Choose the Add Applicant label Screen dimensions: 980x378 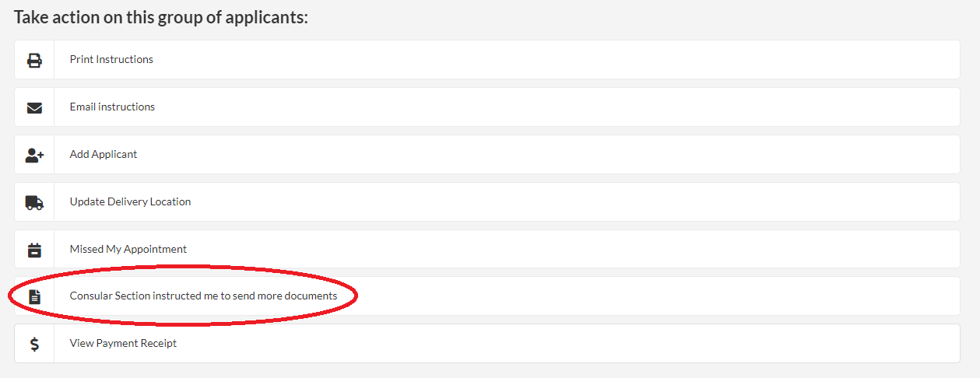point(104,154)
